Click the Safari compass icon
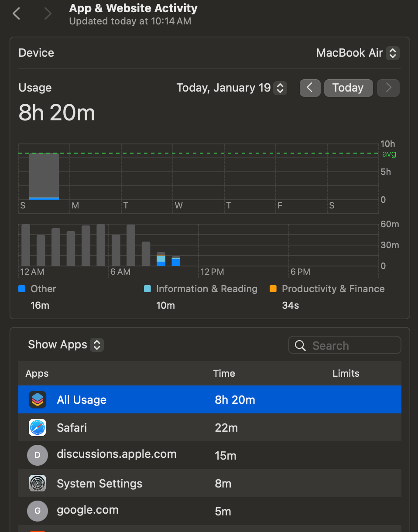 (38, 428)
